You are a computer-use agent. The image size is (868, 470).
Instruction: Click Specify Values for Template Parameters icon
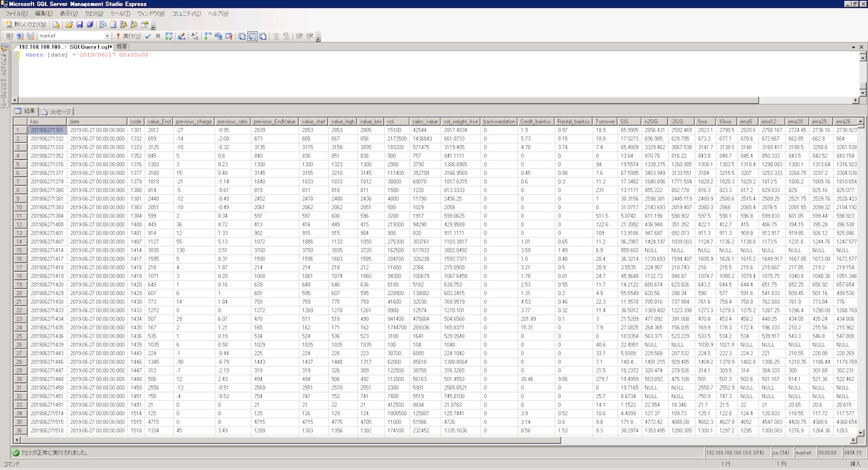pyautogui.click(x=194, y=36)
